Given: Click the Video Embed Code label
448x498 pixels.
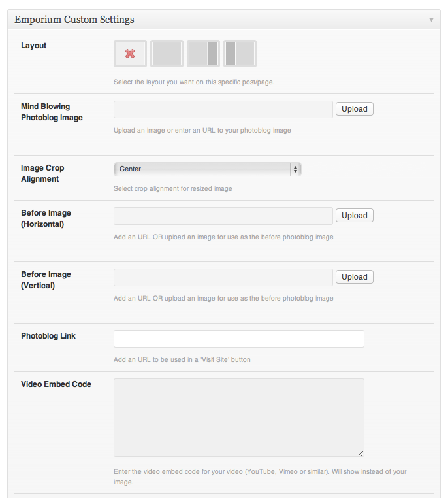Looking at the screenshot, I should pyautogui.click(x=56, y=384).
